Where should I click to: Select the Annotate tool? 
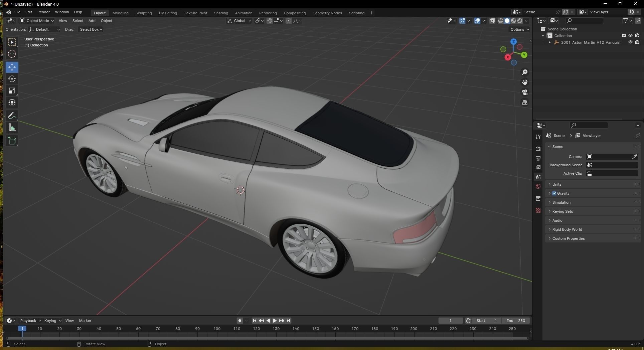tap(12, 116)
